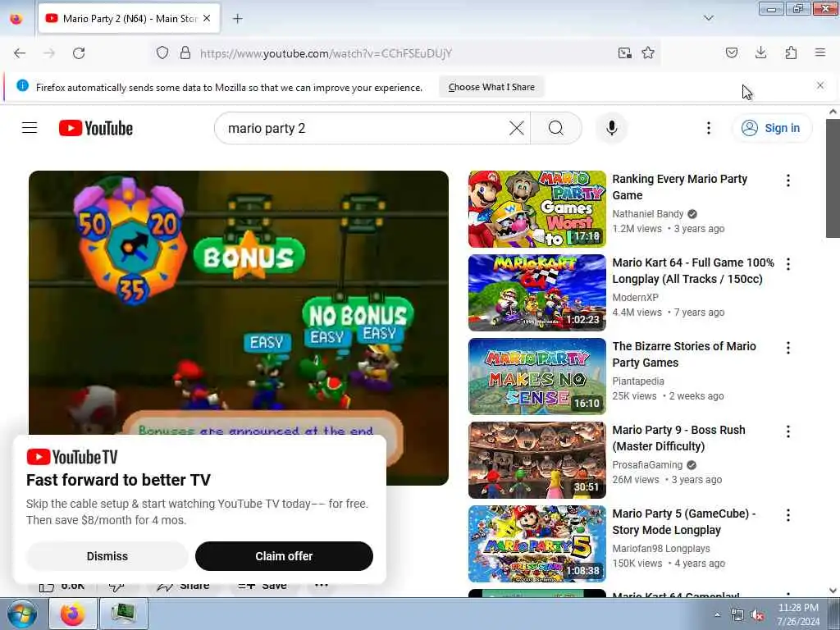Viewport: 840px width, 630px height.
Task: Click the Firefox taskbar button
Action: (73, 614)
